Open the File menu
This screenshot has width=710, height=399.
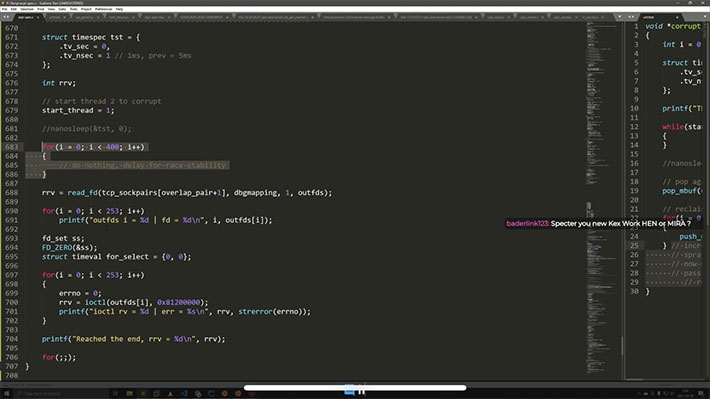[4, 9]
